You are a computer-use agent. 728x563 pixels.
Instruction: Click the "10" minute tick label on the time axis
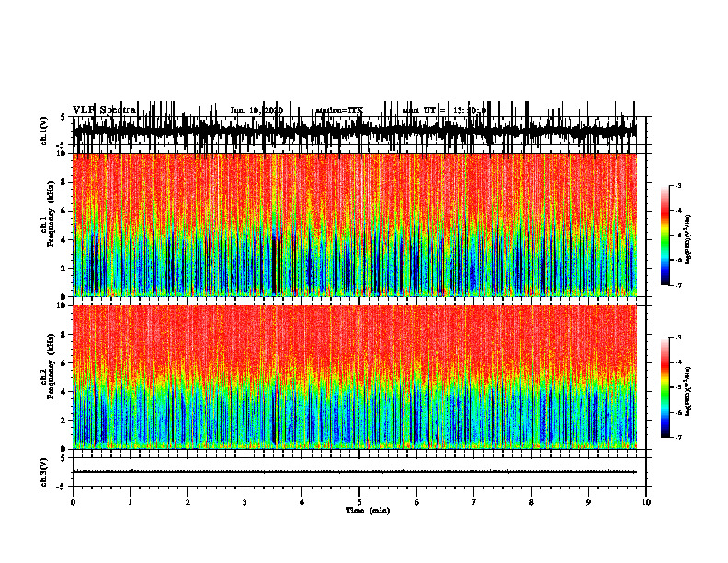point(646,502)
